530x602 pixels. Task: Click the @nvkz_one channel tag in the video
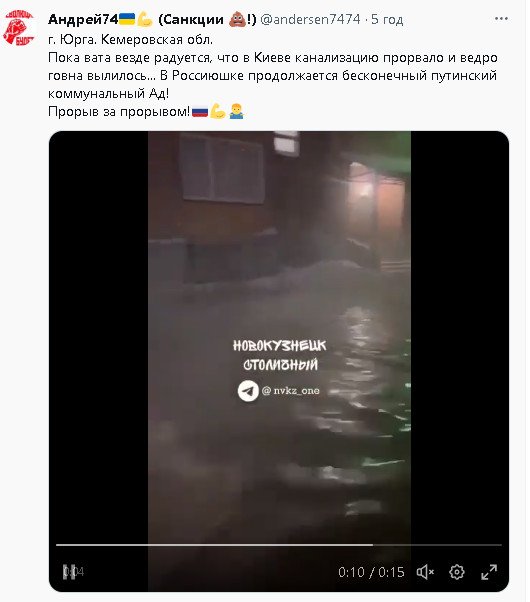click(291, 391)
